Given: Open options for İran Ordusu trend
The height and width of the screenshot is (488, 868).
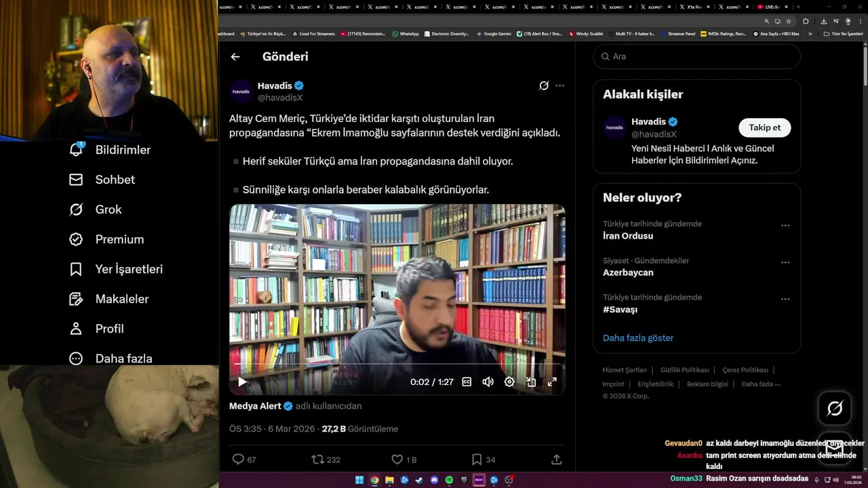Looking at the screenshot, I should click(785, 226).
